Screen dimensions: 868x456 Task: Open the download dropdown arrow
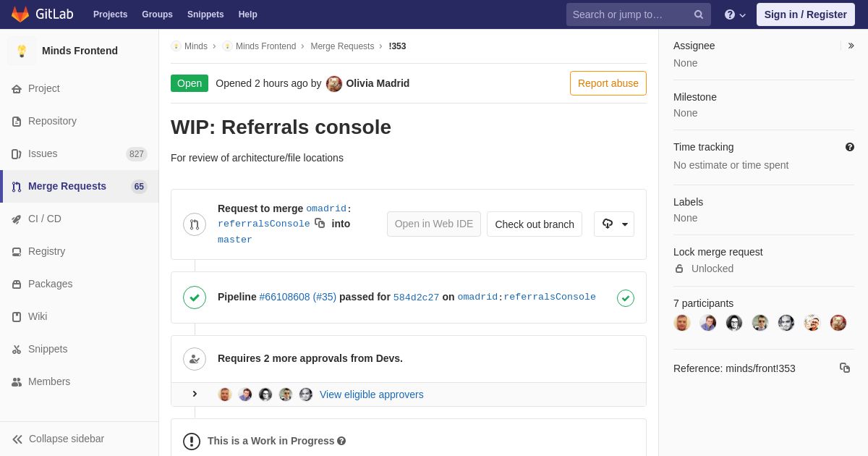[x=625, y=224]
